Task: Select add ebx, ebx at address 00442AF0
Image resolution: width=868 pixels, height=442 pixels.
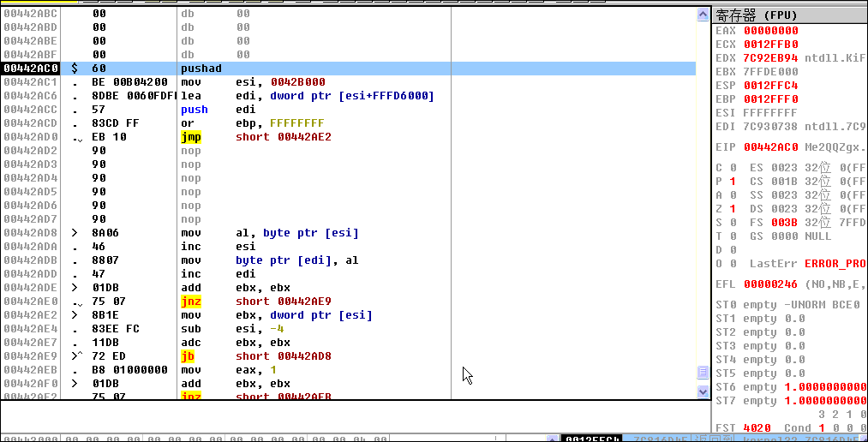Action: tap(236, 384)
